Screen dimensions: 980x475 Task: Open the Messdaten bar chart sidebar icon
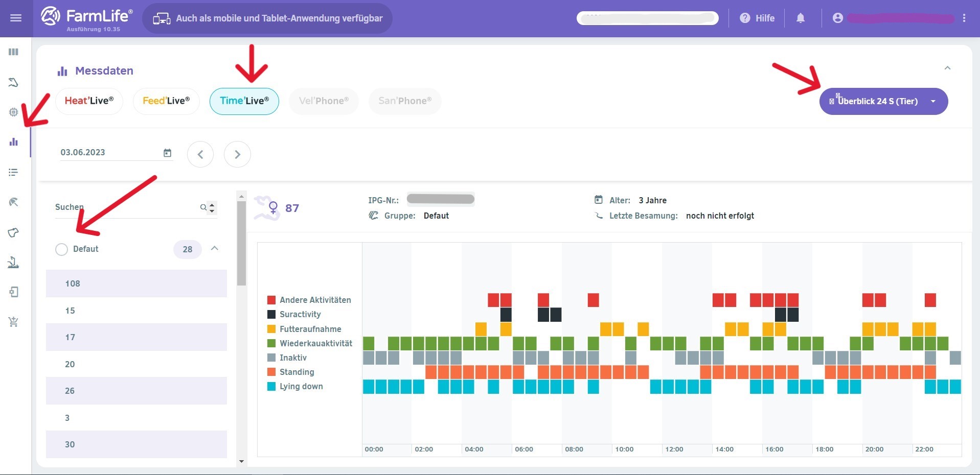(14, 142)
